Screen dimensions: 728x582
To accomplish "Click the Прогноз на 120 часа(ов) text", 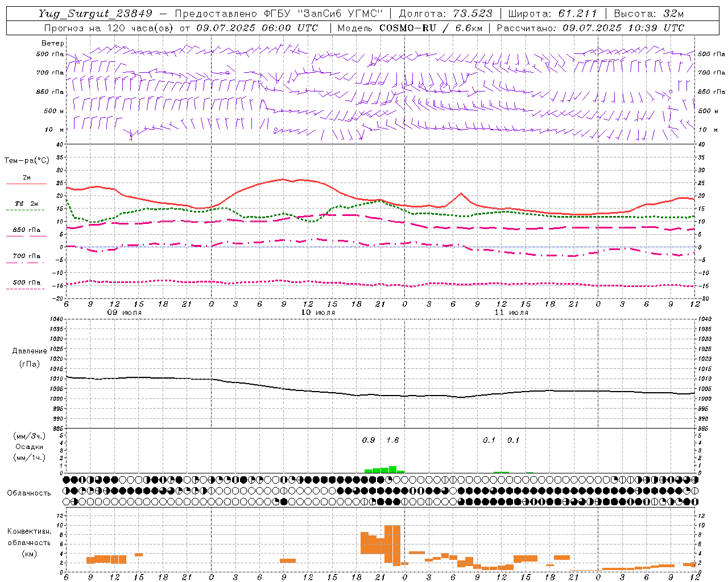I will pyautogui.click(x=110, y=28).
